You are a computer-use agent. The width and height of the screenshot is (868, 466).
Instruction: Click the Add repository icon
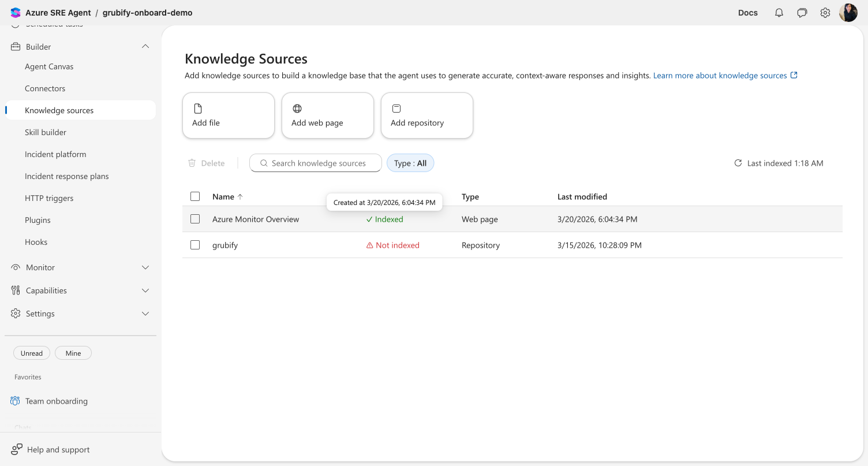(396, 109)
